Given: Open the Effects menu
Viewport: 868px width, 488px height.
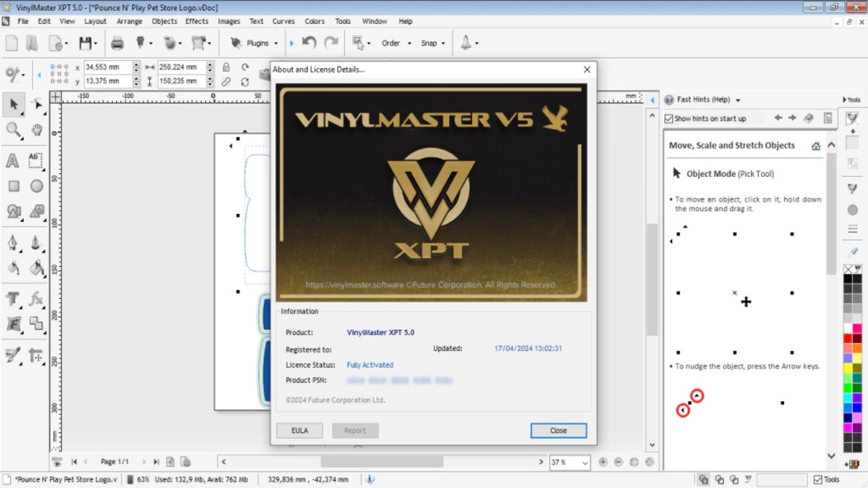Looking at the screenshot, I should coord(196,21).
